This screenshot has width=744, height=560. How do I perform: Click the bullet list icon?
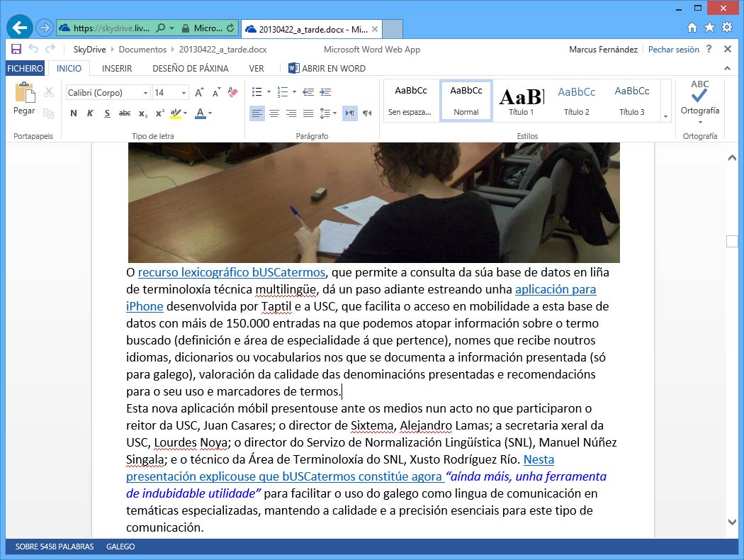pos(257,92)
